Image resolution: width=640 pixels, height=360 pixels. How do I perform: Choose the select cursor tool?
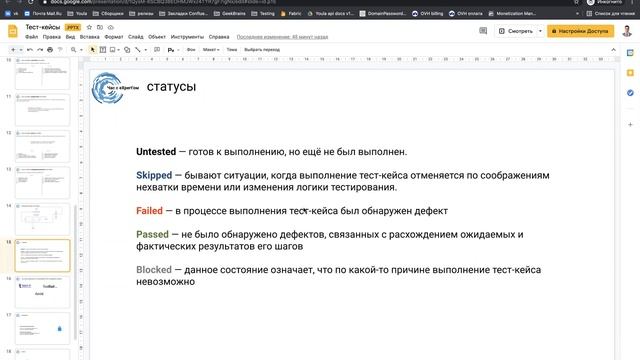93,50
